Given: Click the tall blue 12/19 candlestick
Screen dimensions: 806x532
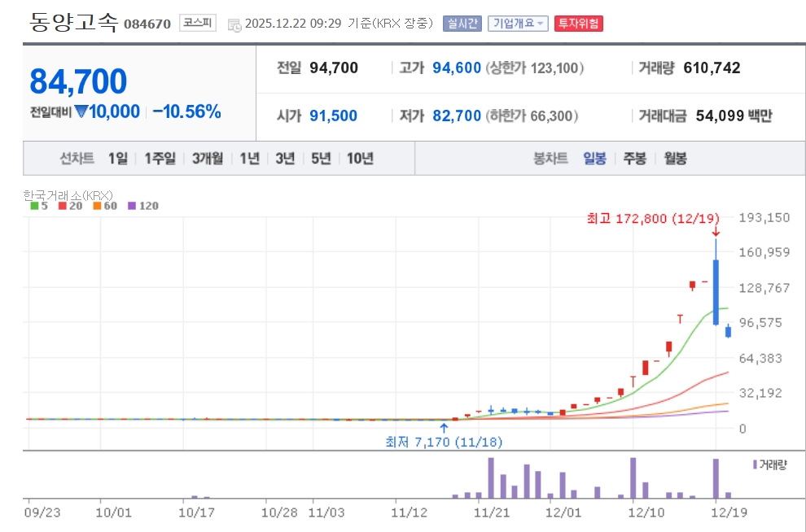Looking at the screenshot, I should [x=716, y=291].
